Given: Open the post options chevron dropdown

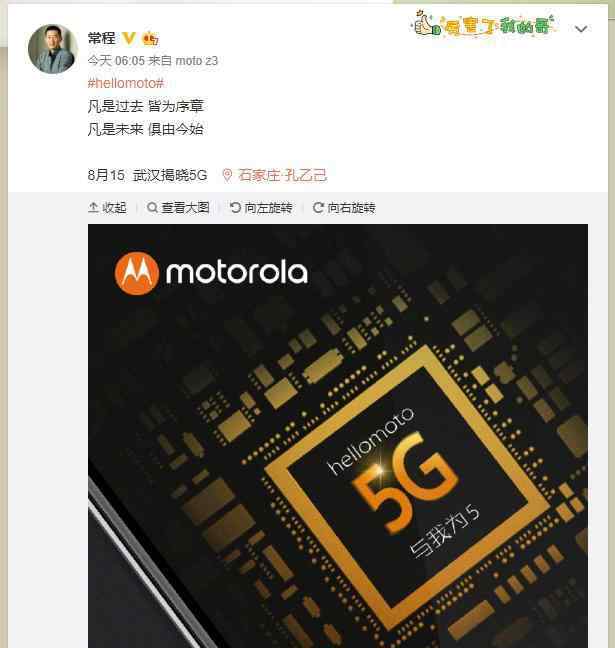Looking at the screenshot, I should pos(581,29).
